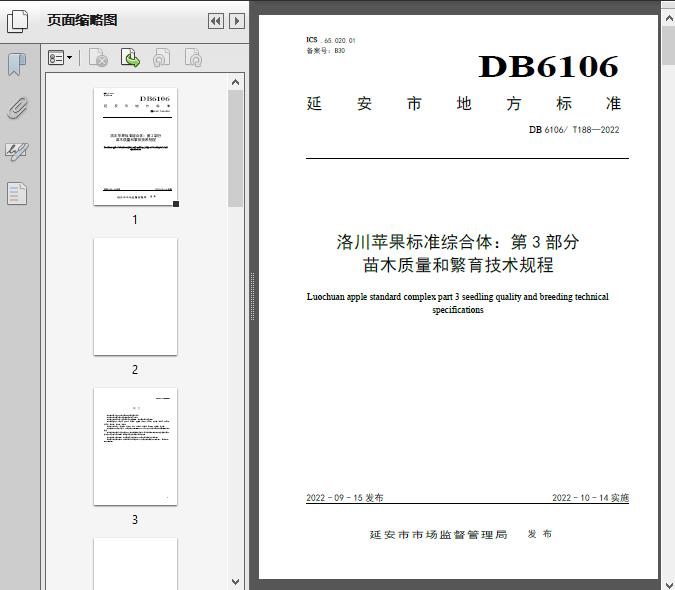The width and height of the screenshot is (675, 590).
Task: Click the insert/extract pages green arrow icon
Action: point(130,58)
